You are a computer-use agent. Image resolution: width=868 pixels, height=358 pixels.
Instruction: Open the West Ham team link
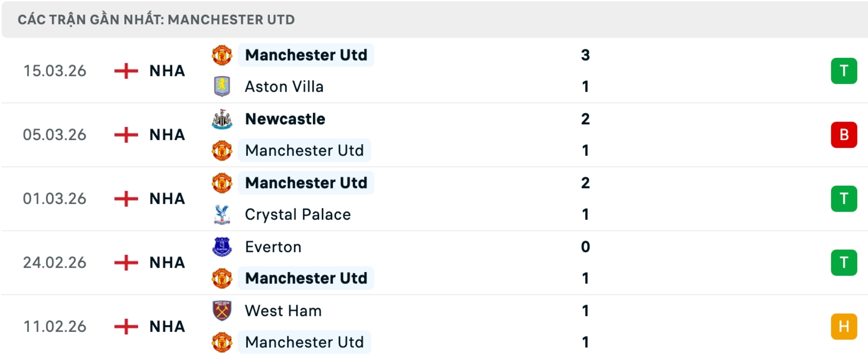[283, 311]
